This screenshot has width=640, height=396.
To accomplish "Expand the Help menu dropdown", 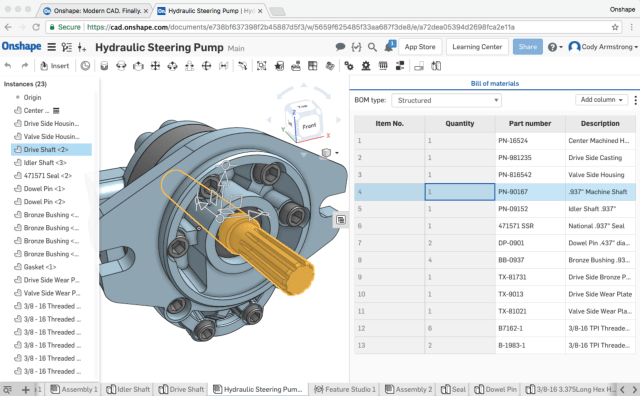I will [555, 47].
